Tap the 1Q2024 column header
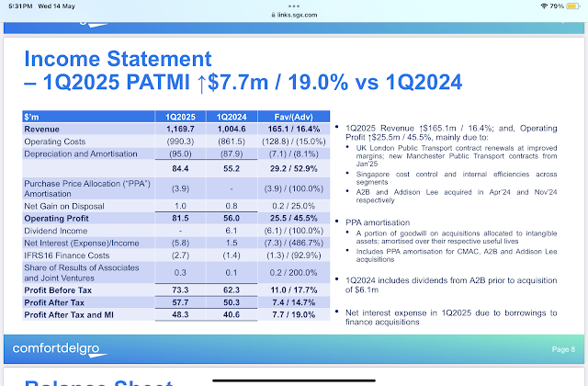The image size is (588, 386). click(x=232, y=117)
